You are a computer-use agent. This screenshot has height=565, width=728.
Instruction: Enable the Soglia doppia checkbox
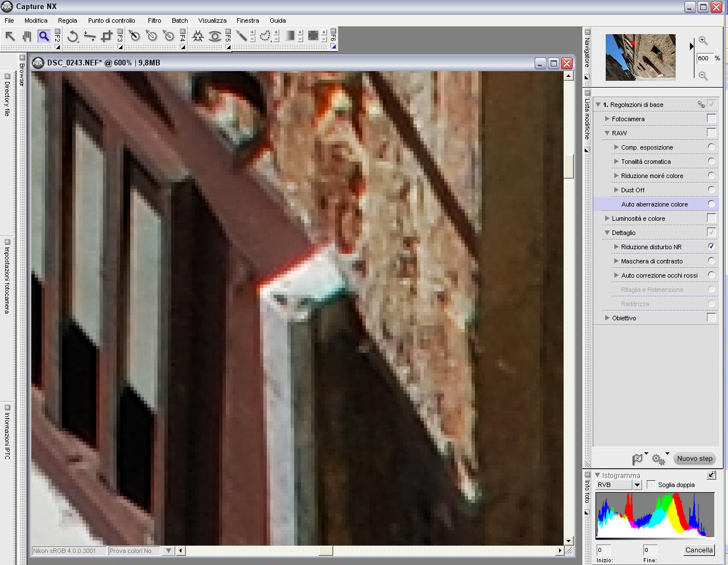point(651,485)
